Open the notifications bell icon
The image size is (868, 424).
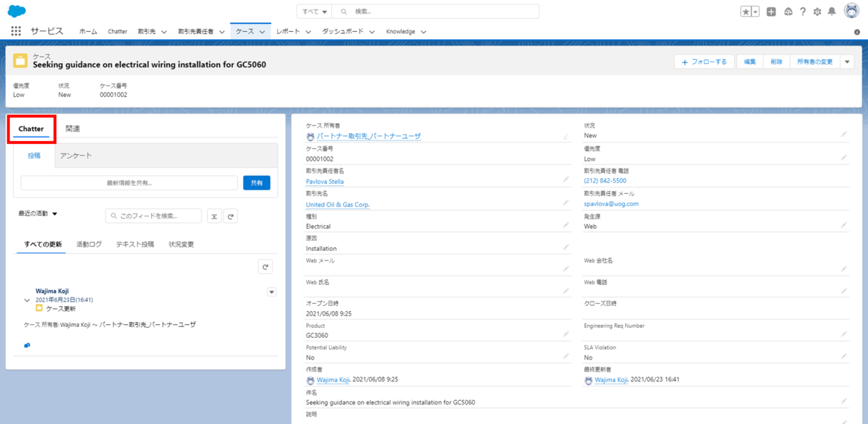tap(832, 12)
